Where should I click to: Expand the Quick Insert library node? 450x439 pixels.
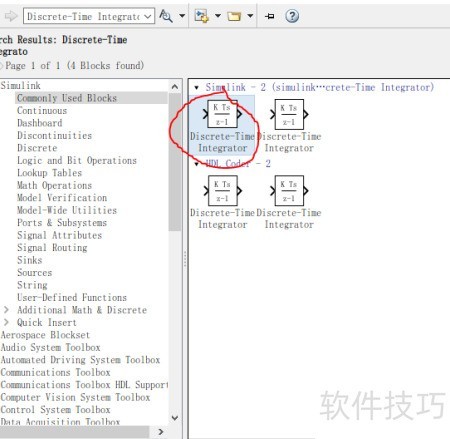[x=6, y=322]
